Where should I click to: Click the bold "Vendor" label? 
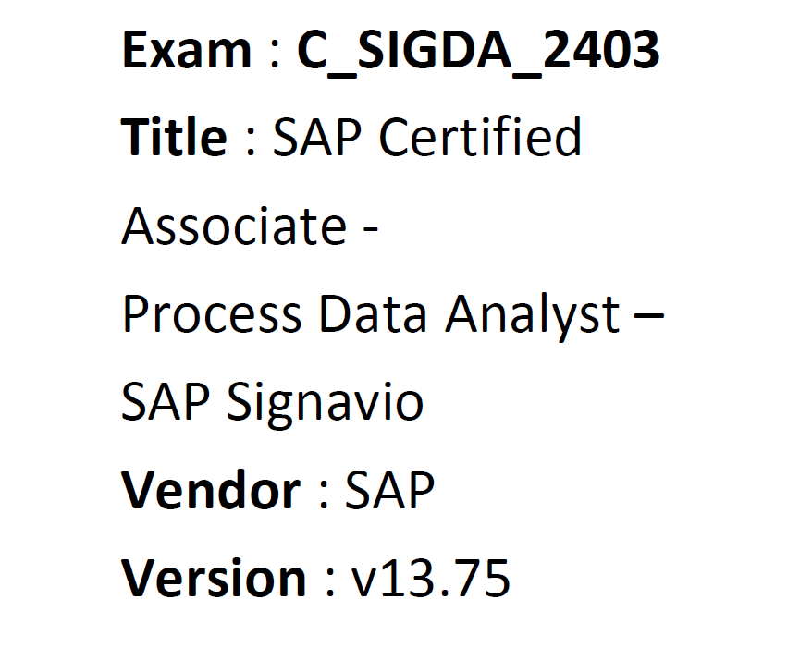(x=211, y=489)
